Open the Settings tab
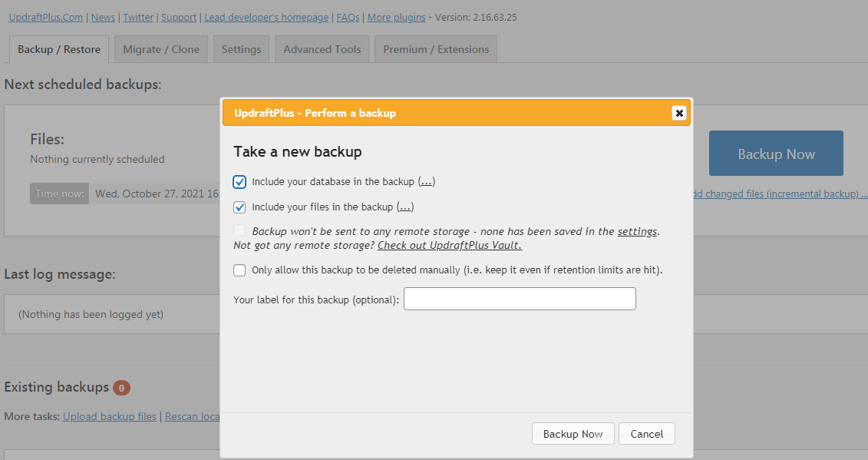The height and width of the screenshot is (460, 868). [241, 49]
